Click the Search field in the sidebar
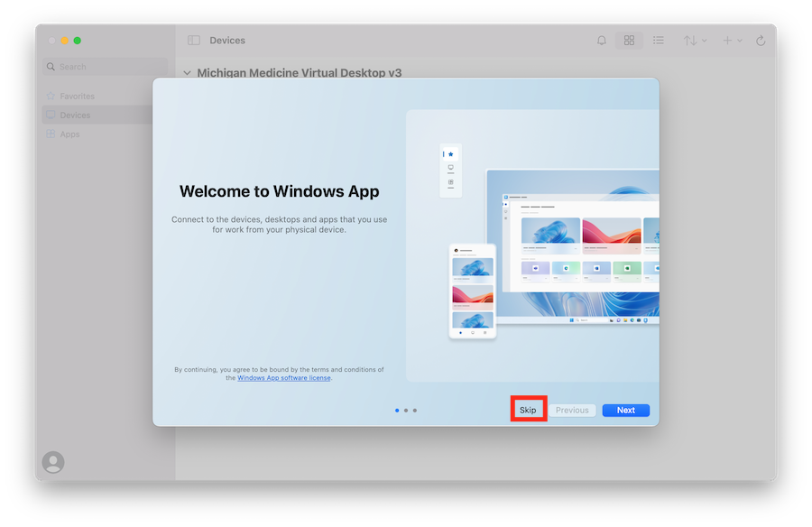812x527 pixels. pos(105,67)
